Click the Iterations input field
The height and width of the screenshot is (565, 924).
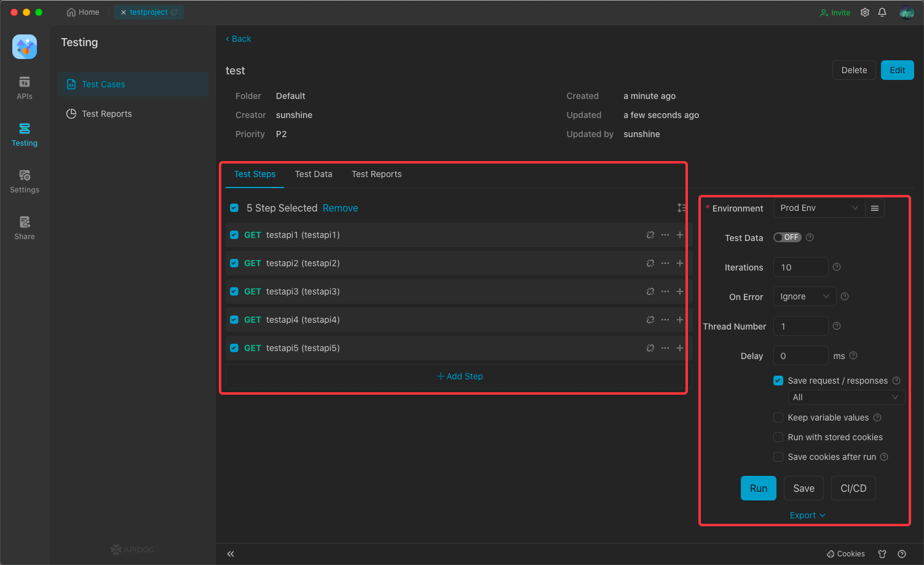tap(800, 267)
